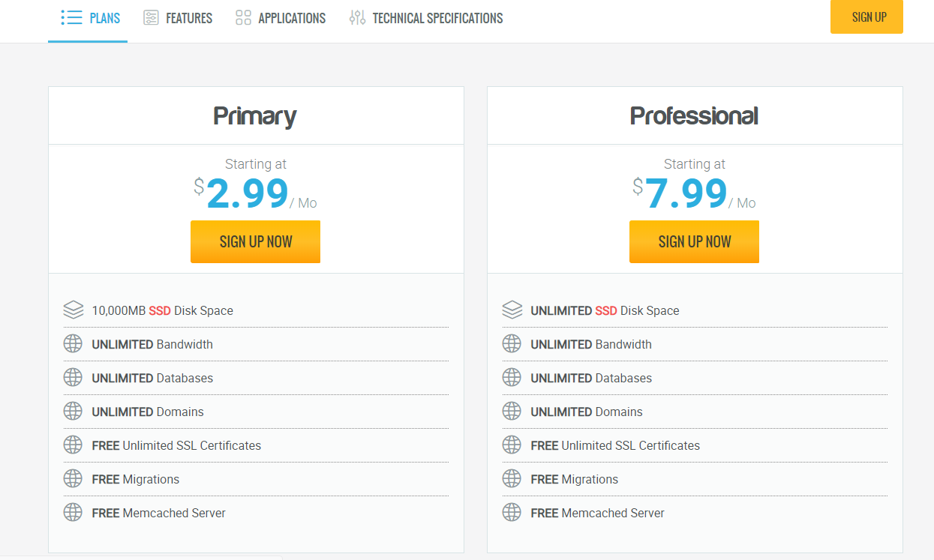934x560 pixels.
Task: Click globe icon beside Professional Unlimited Databases
Action: coord(512,378)
